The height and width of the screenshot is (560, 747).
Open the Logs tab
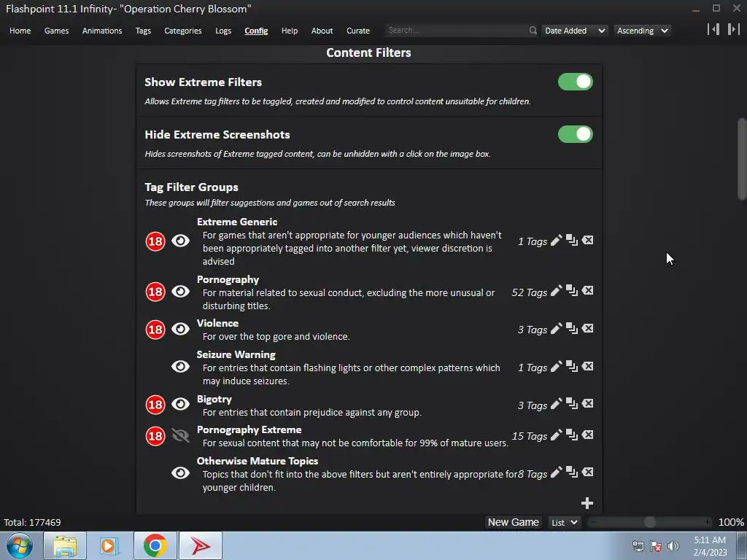click(x=223, y=31)
